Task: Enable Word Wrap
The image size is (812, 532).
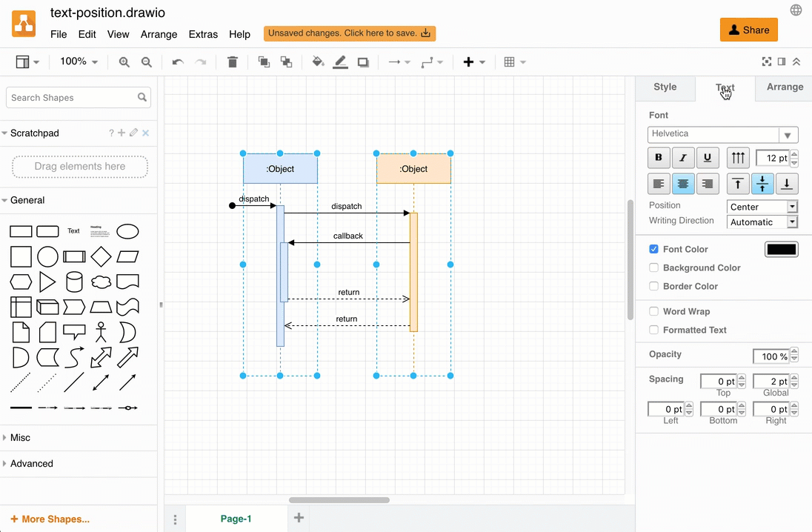Action: point(653,311)
